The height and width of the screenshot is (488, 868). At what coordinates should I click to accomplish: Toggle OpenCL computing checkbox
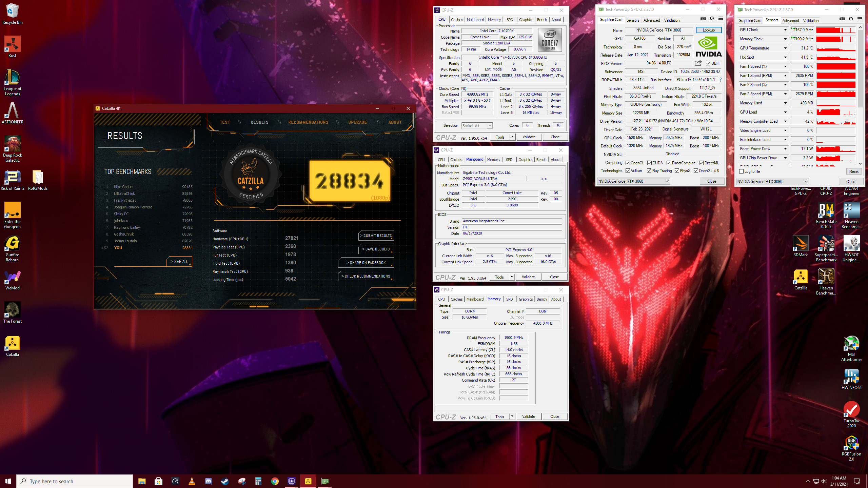pyautogui.click(x=628, y=163)
